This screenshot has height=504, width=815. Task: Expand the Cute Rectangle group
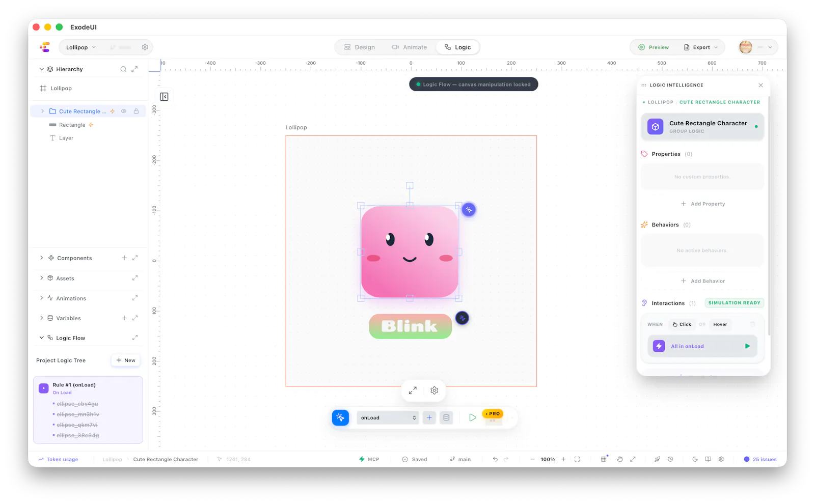pyautogui.click(x=42, y=111)
